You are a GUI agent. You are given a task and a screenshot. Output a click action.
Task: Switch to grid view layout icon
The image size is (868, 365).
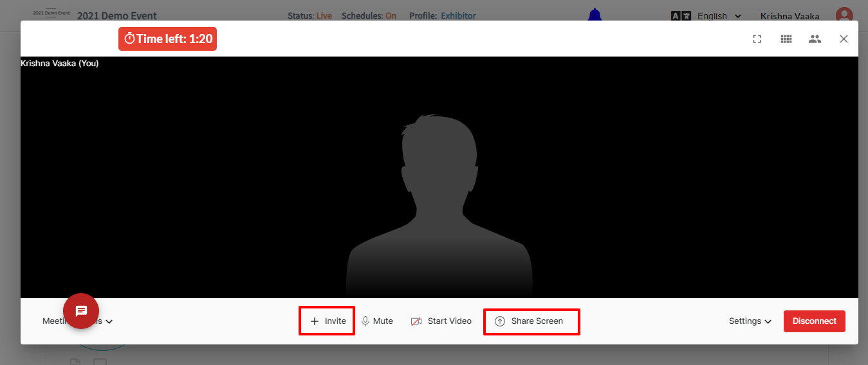(786, 39)
